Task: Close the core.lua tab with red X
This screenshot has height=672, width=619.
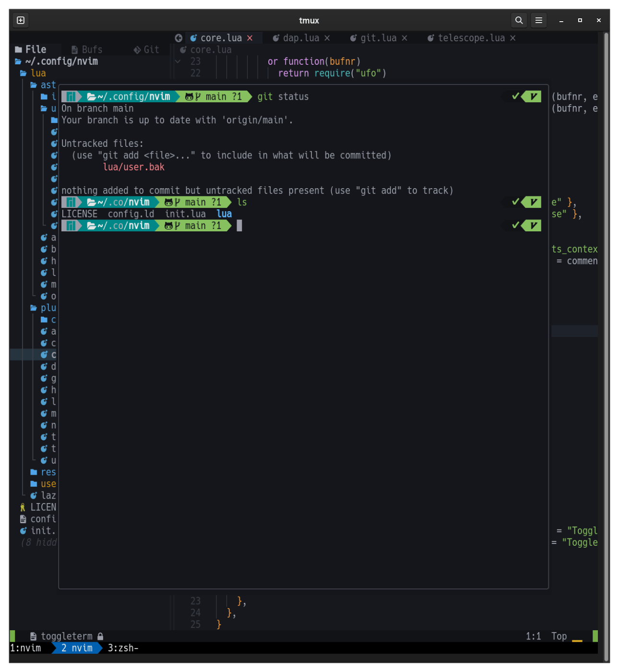Action: coord(250,38)
